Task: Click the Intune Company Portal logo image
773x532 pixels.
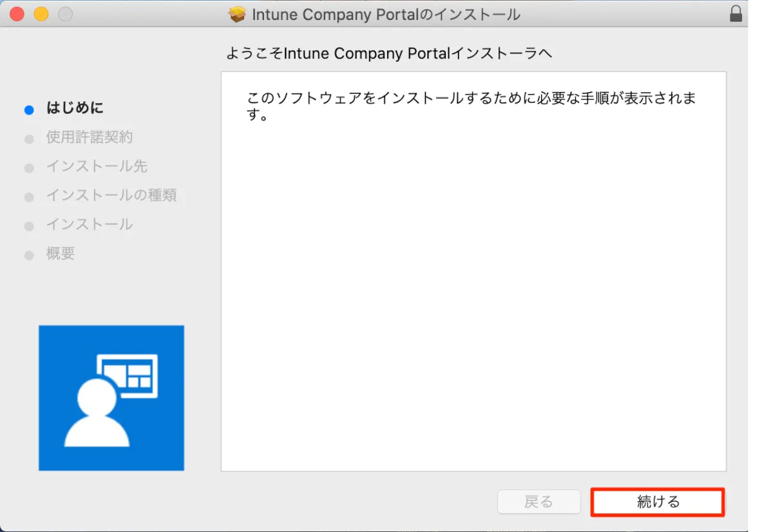Action: [x=111, y=398]
